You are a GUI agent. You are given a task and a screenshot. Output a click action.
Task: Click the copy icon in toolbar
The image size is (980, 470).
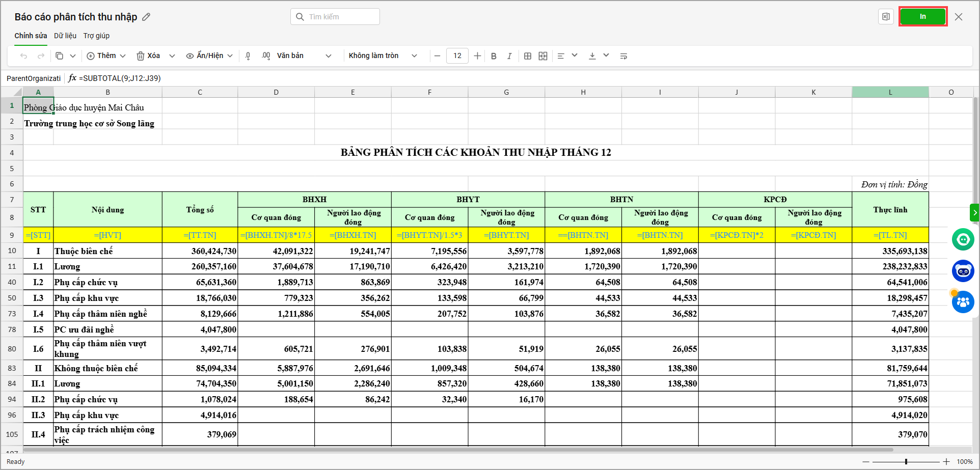click(x=60, y=56)
